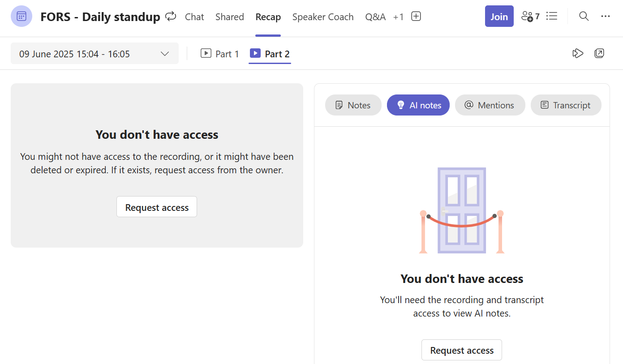This screenshot has height=364, width=623.
Task: Open recording in new window icon
Action: [599, 54]
